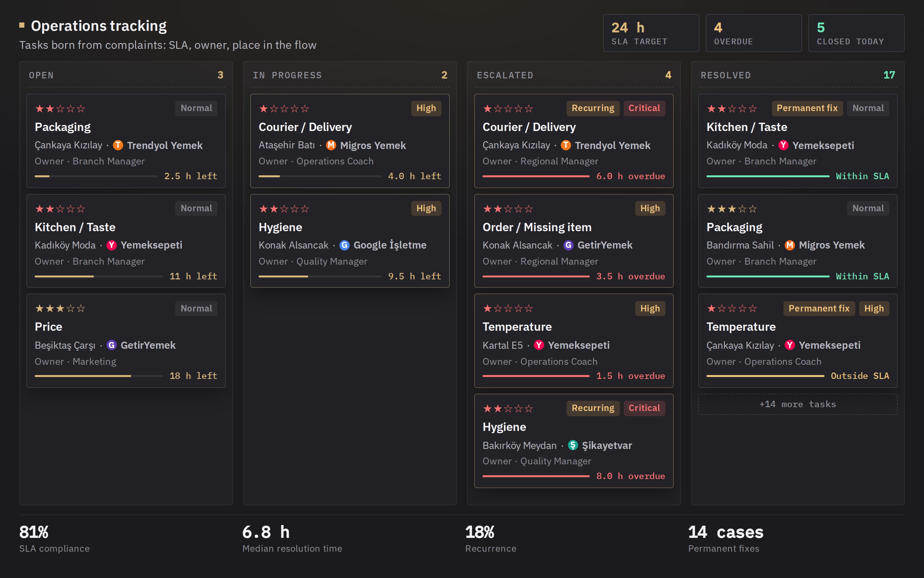
Task: Click Migros Yemek icon on Ataşehir Batı card
Action: [331, 145]
